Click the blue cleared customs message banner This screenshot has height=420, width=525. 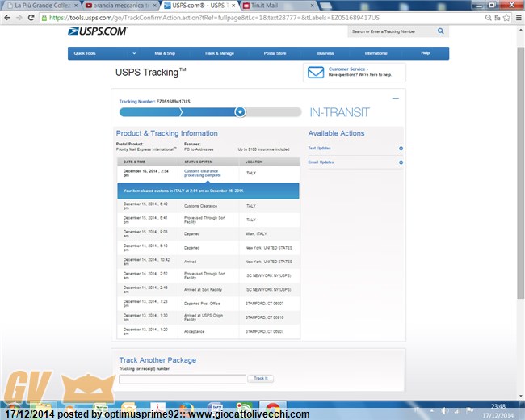[208, 191]
